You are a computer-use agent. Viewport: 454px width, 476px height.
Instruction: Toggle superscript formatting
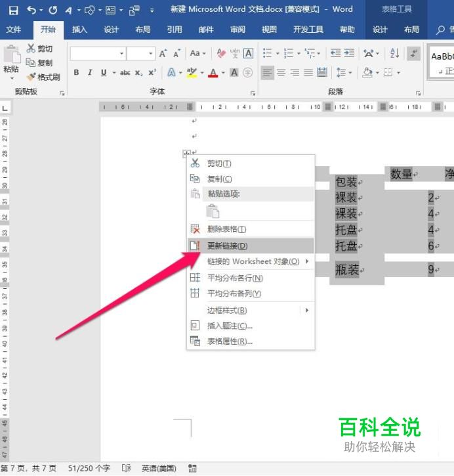click(x=153, y=73)
